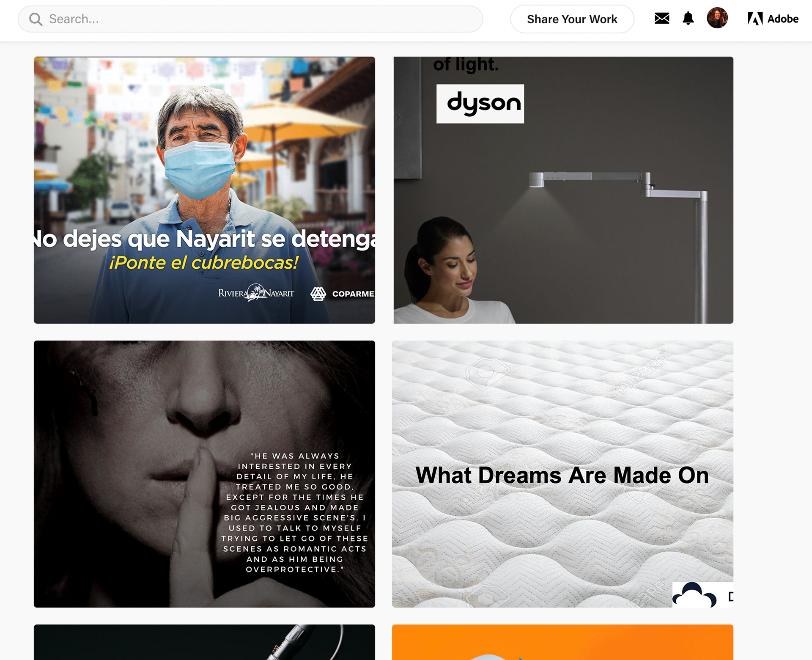
Task: Open the user profile avatar menu
Action: click(x=717, y=18)
